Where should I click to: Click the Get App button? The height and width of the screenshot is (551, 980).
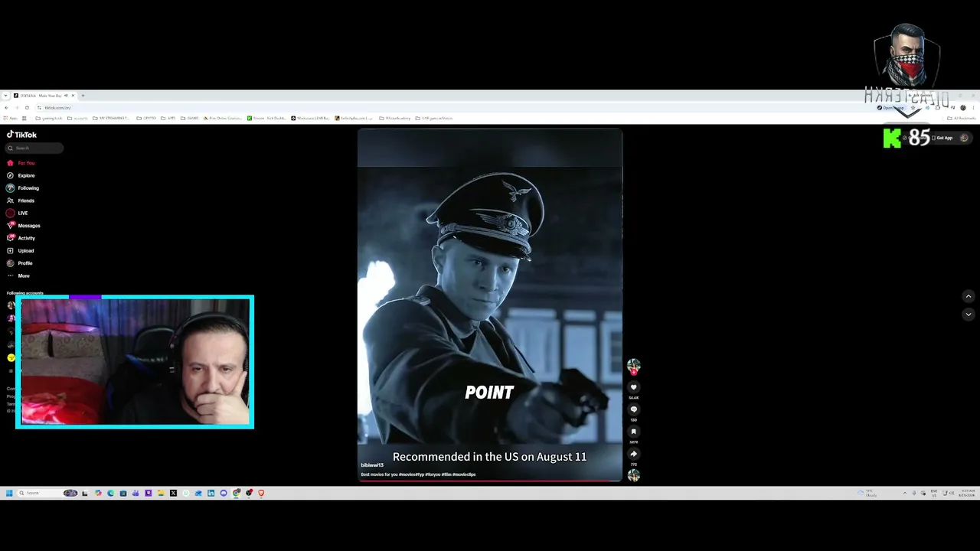coord(942,138)
